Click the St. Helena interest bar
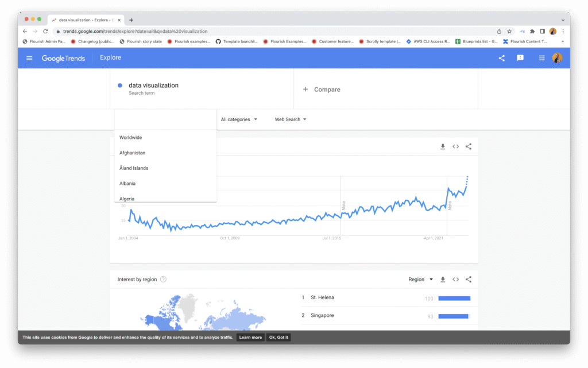 (x=453, y=298)
